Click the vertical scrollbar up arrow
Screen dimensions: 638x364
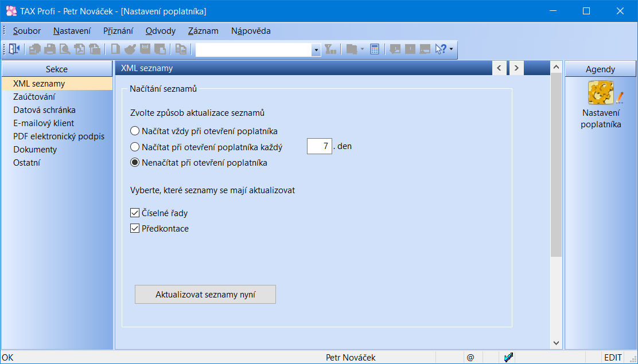tap(556, 67)
